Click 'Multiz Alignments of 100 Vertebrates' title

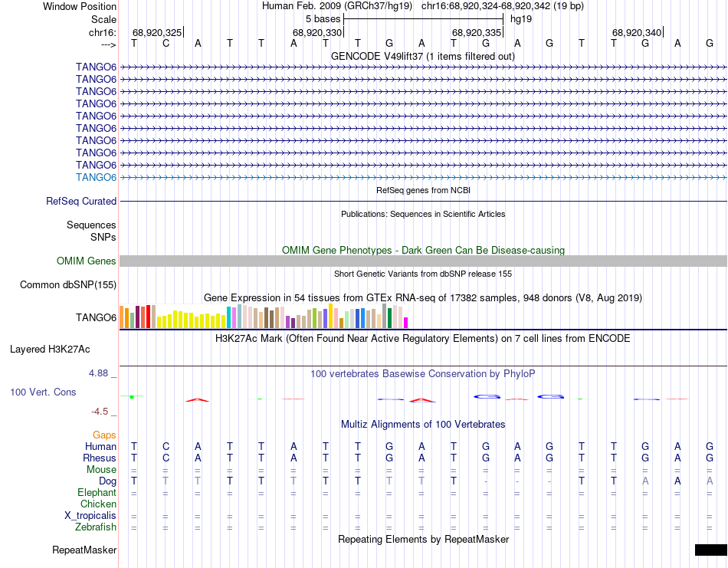click(x=423, y=424)
